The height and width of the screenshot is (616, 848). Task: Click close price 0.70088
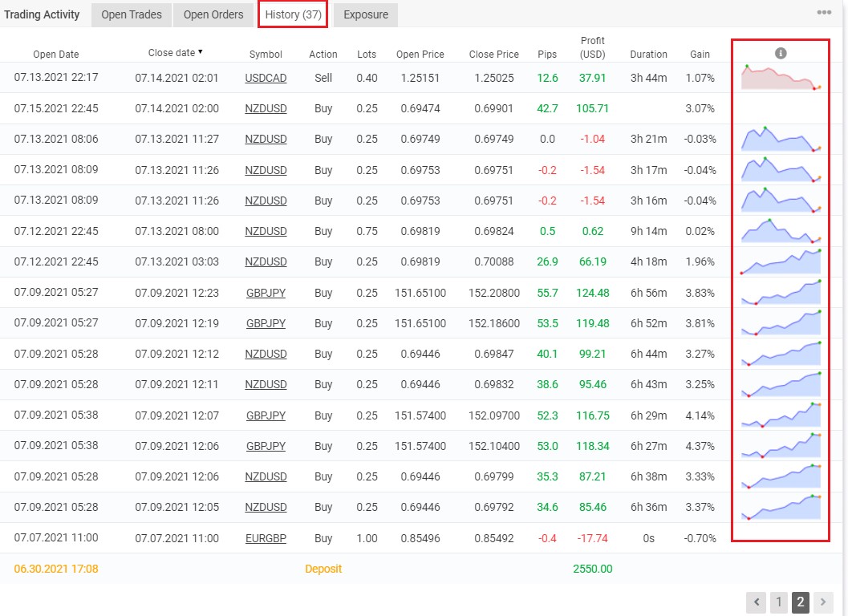493,261
